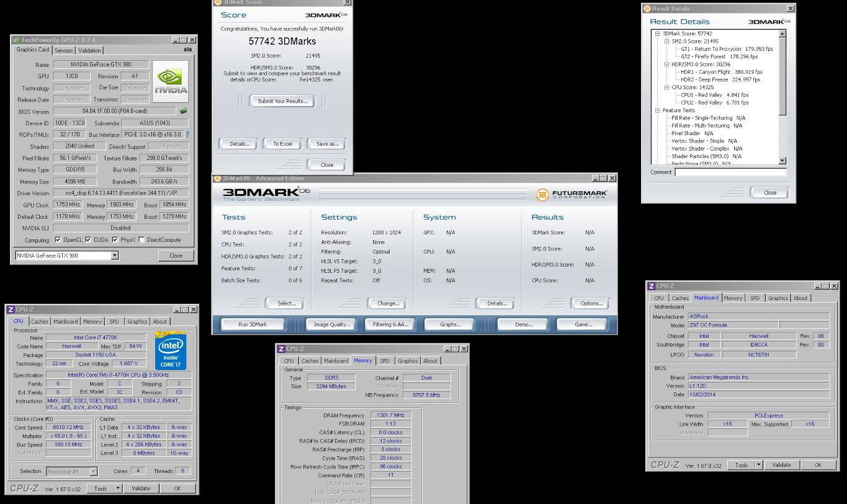Click OK in the CPU-Z processor window
The height and width of the screenshot is (504, 847).
[177, 489]
